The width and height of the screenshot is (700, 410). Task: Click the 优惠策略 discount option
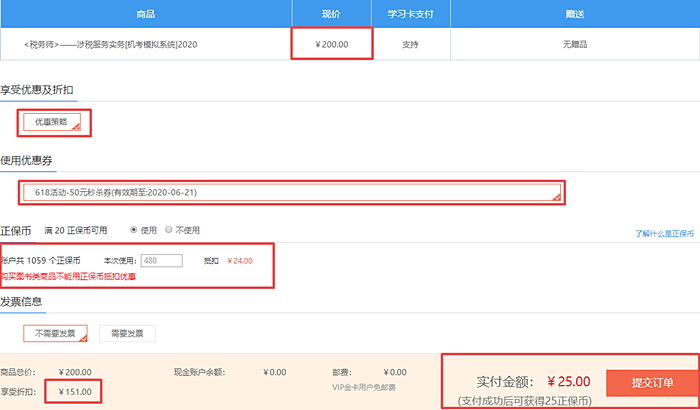pos(57,123)
